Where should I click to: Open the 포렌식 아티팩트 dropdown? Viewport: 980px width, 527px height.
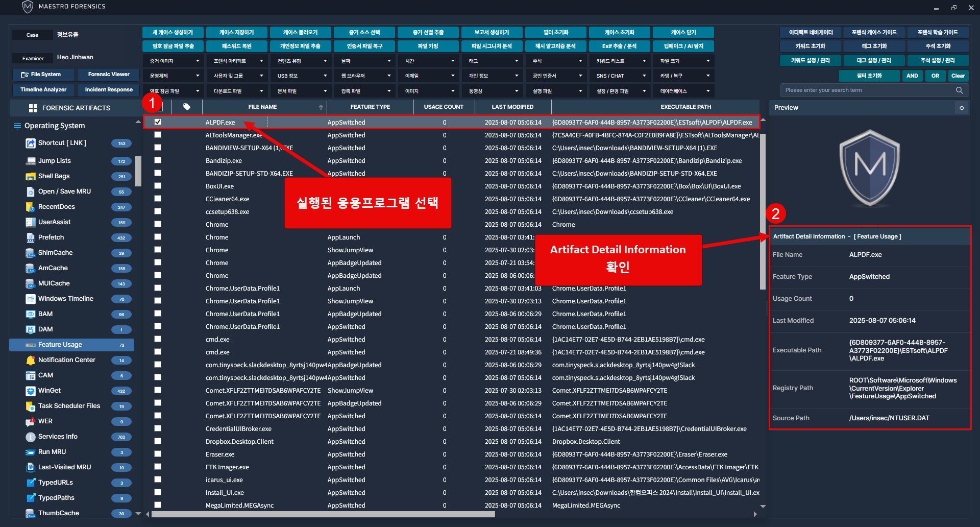(238, 61)
